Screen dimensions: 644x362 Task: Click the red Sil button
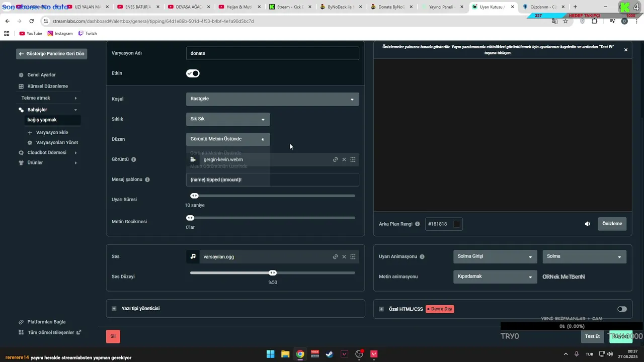113,336
